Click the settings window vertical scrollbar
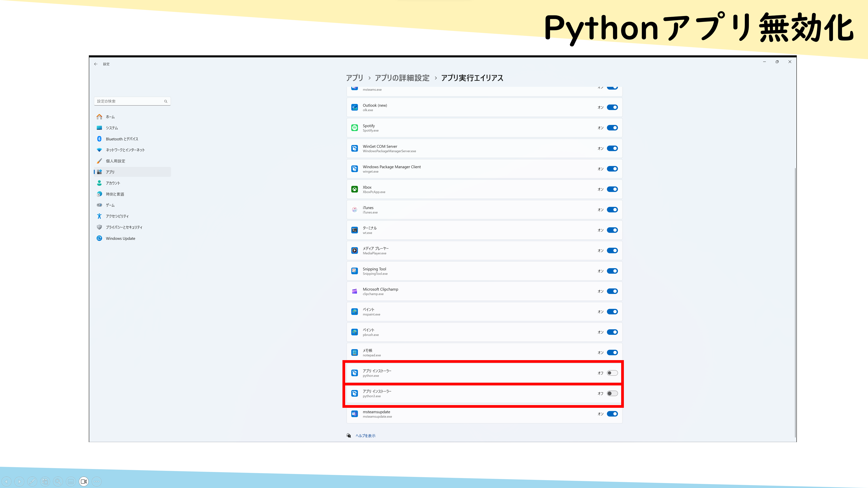This screenshot has height=488, width=868. pos(795,303)
